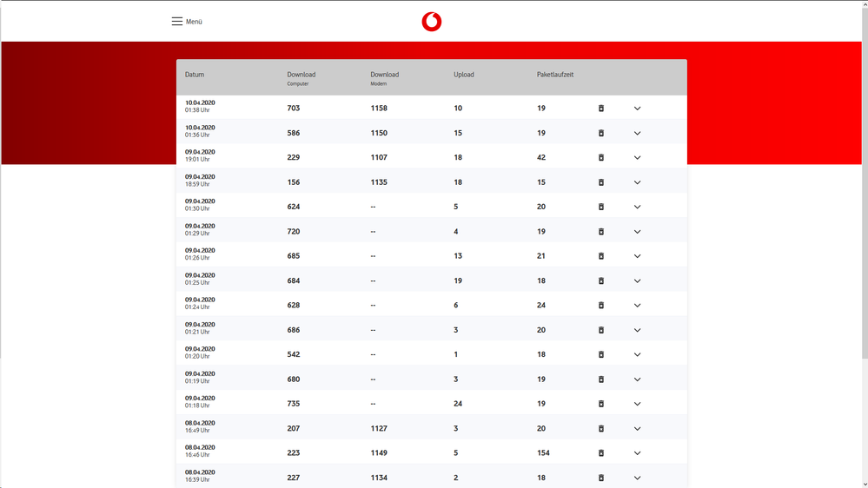
Task: Delete the 09.04.2020 01:21 Uhr entry
Action: pyautogui.click(x=601, y=330)
